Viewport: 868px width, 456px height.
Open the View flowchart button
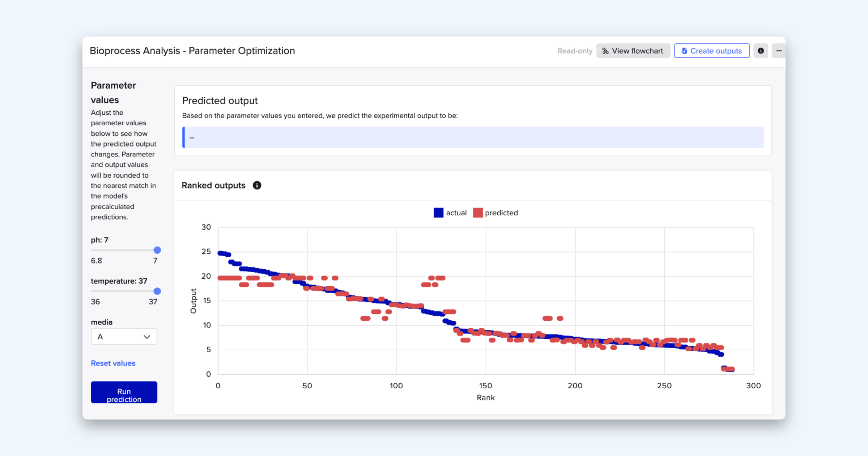click(x=633, y=51)
